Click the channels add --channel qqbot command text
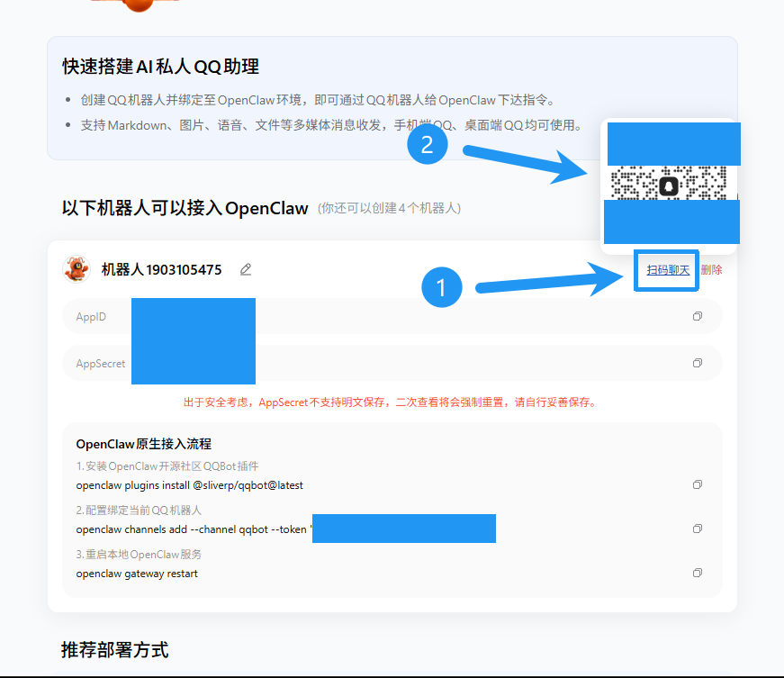This screenshot has height=678, width=784. click(193, 529)
